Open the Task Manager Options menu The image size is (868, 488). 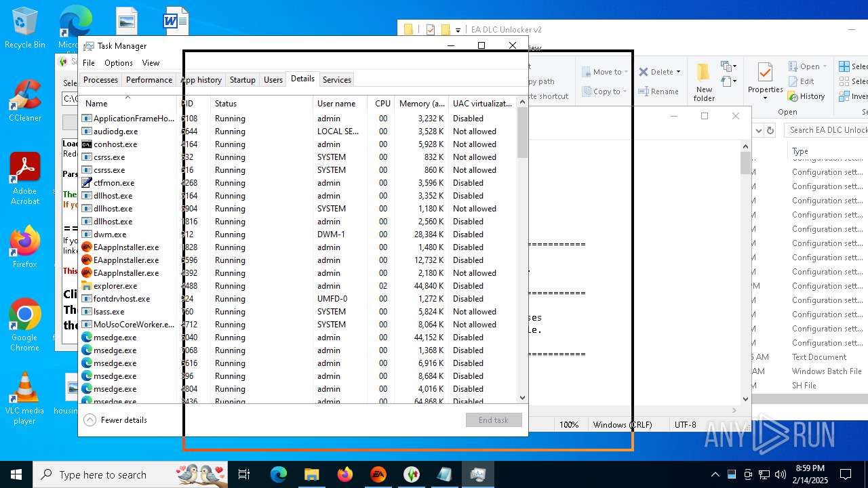pyautogui.click(x=119, y=63)
